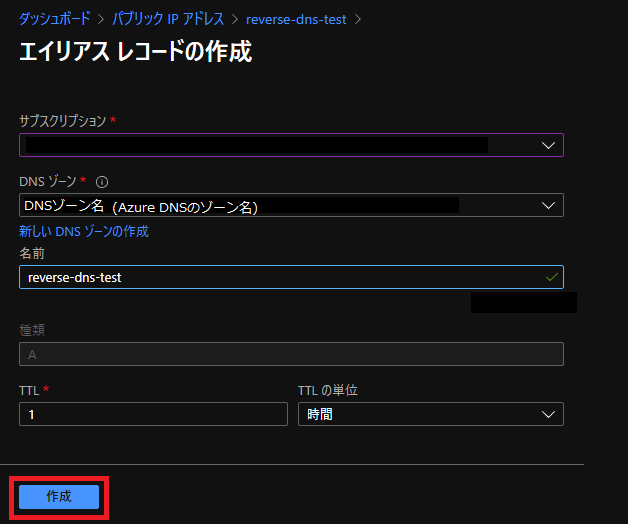Navigate to パブリック IP アドレス breadcrumb
The width and height of the screenshot is (628, 524).
click(x=167, y=19)
